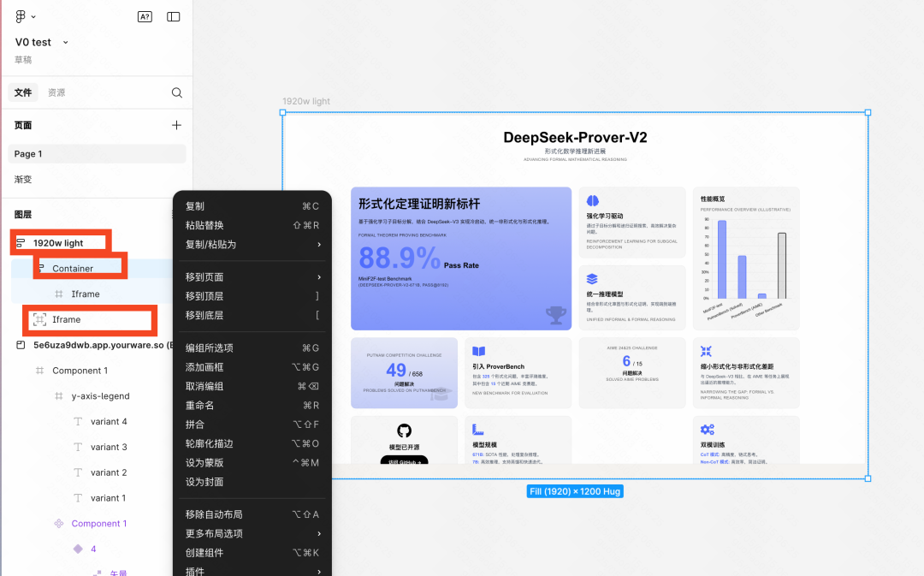
Task: Switch to the 资源 tab
Action: pyautogui.click(x=56, y=92)
